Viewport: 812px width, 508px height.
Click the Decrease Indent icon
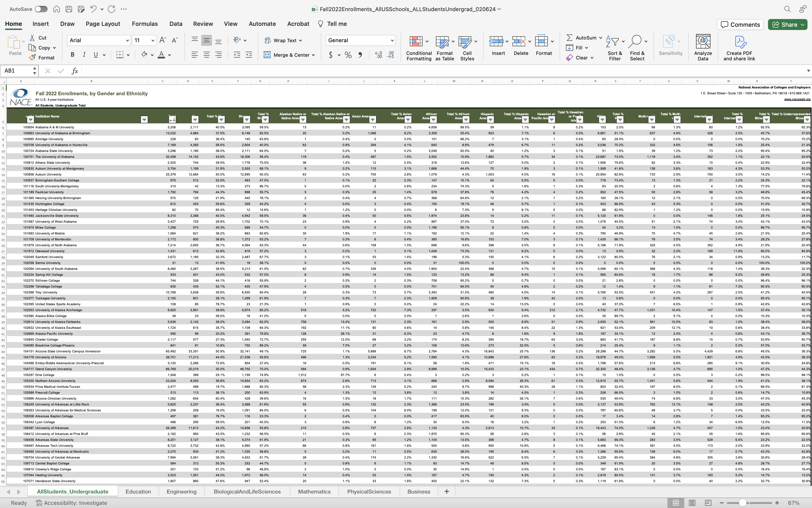(x=237, y=55)
